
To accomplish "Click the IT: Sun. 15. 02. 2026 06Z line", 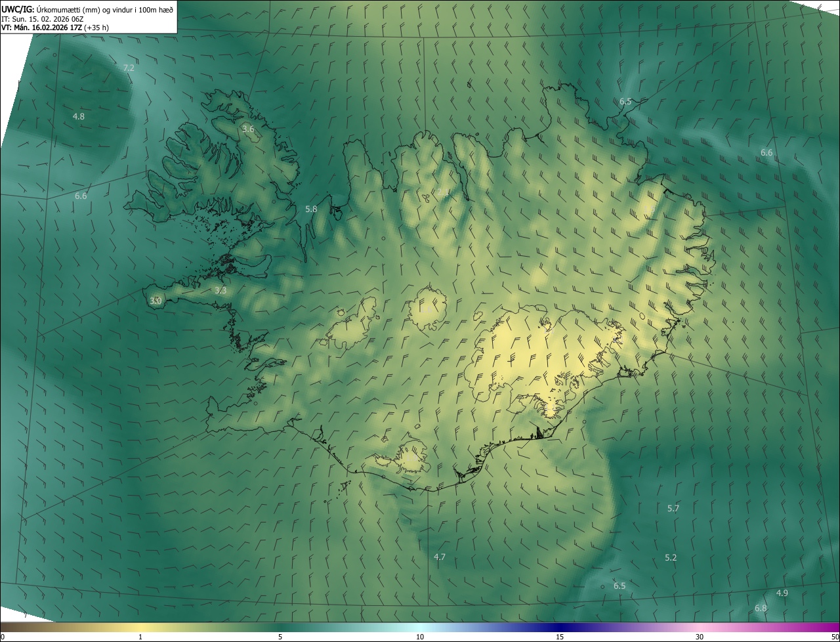I will click(42, 19).
